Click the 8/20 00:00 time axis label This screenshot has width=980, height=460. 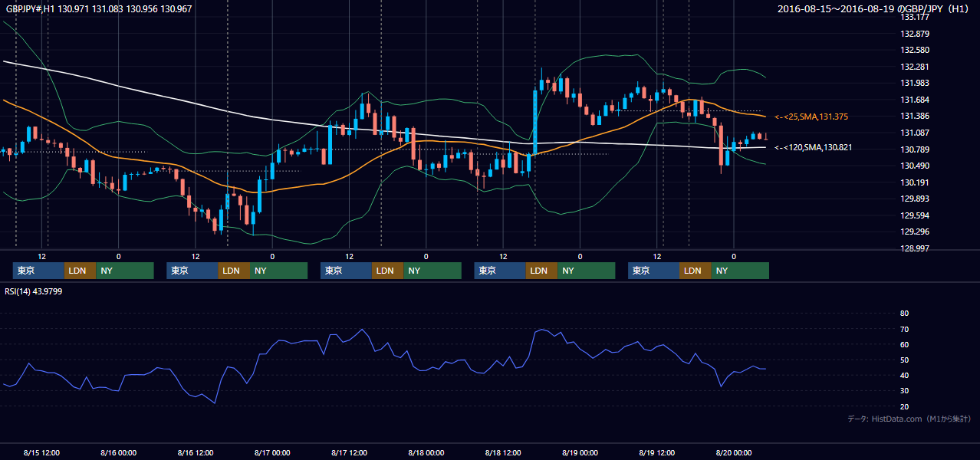[734, 452]
